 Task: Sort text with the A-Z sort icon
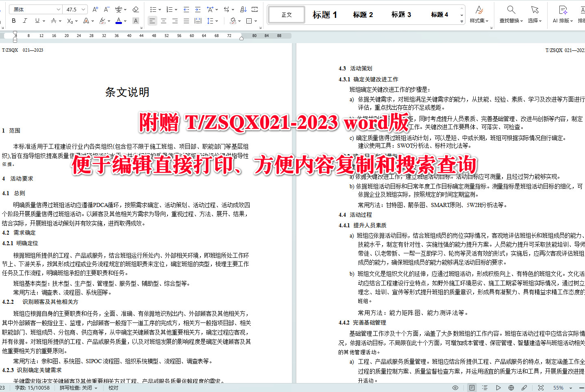(x=244, y=9)
